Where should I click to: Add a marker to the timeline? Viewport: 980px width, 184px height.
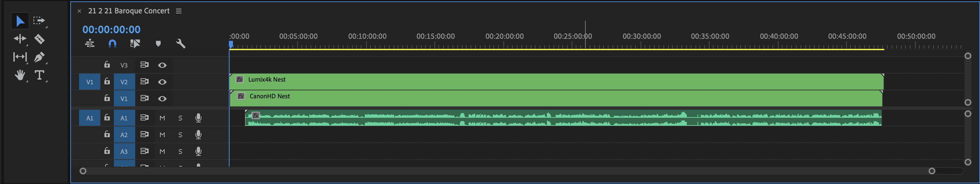coord(158,44)
